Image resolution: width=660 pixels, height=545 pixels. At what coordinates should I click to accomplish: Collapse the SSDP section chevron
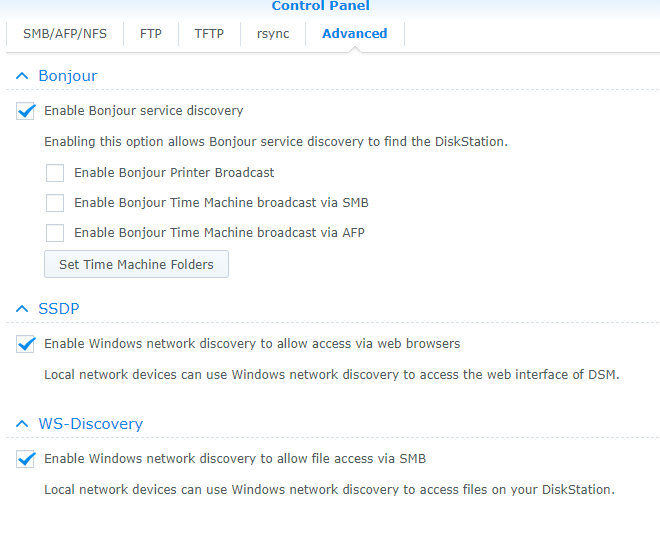click(22, 309)
